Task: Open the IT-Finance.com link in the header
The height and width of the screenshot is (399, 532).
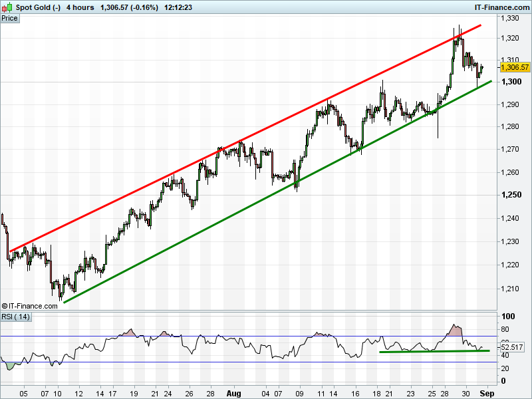Action: coord(502,7)
